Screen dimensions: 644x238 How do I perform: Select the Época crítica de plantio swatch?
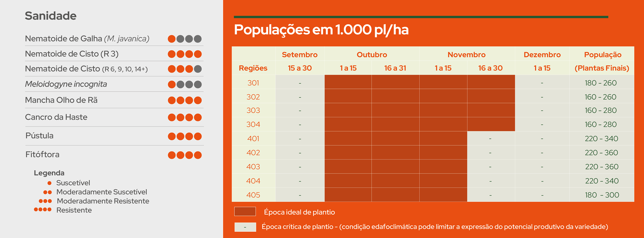pos(245,227)
